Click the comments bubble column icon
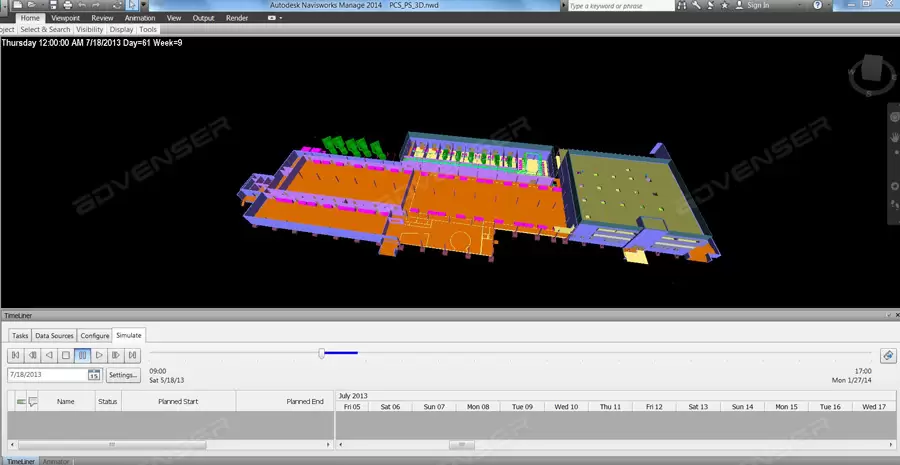 [x=33, y=401]
